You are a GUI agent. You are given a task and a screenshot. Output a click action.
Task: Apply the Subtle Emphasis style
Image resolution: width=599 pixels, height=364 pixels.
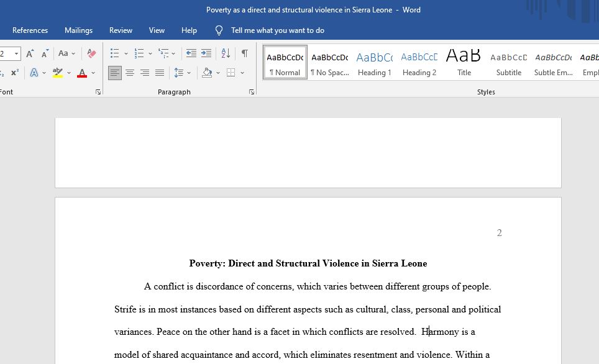[553, 62]
